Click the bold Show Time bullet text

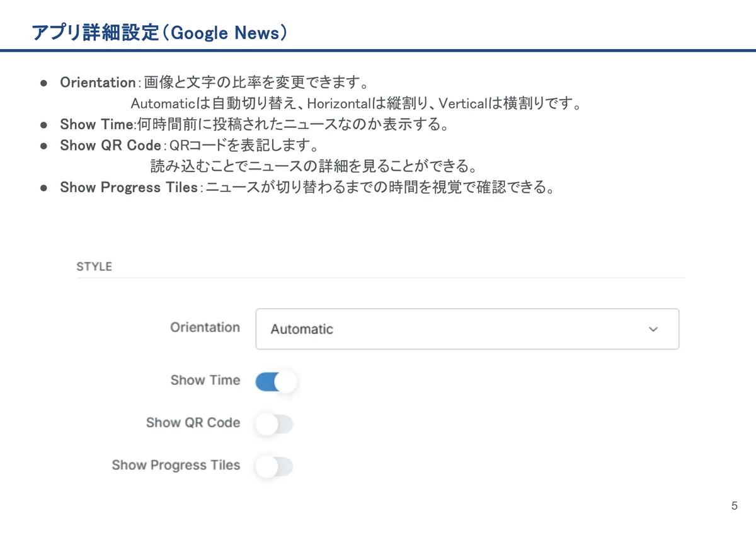point(96,124)
